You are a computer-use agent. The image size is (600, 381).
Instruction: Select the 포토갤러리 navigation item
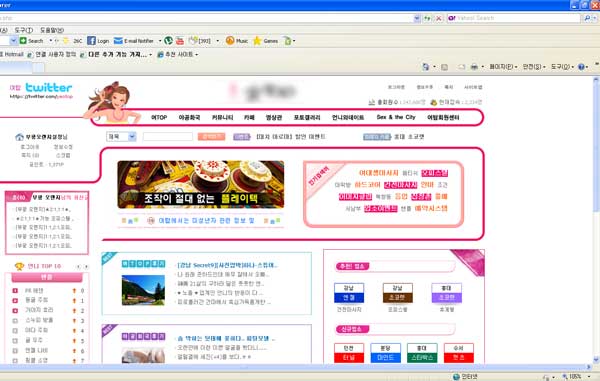click(x=307, y=117)
